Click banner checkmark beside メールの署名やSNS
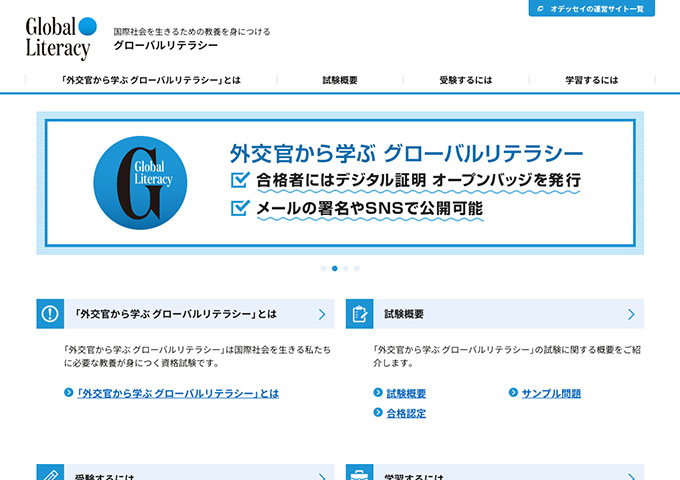This screenshot has width=680, height=480. click(x=240, y=208)
